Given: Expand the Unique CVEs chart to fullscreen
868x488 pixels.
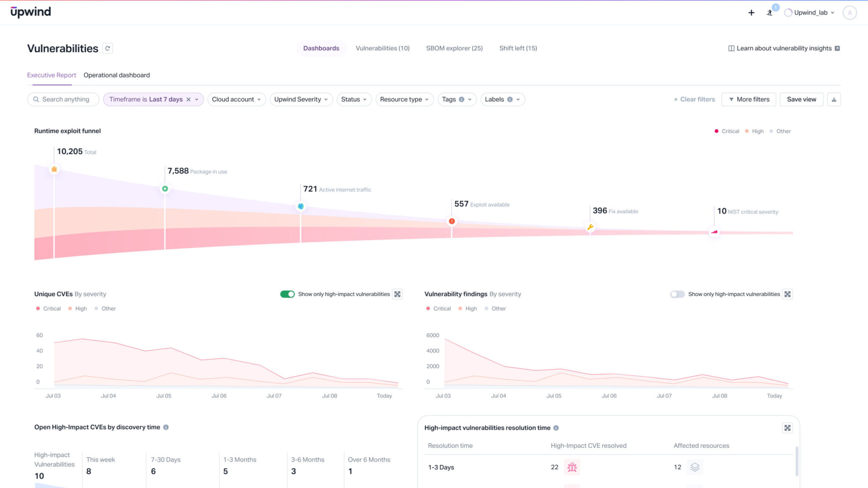Looking at the screenshot, I should click(397, 294).
